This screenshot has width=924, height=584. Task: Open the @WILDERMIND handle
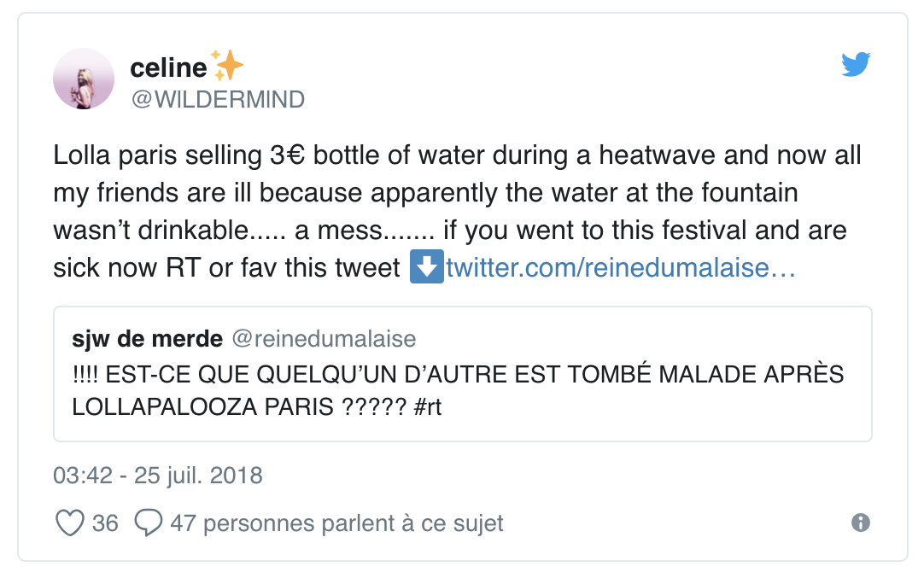click(217, 99)
